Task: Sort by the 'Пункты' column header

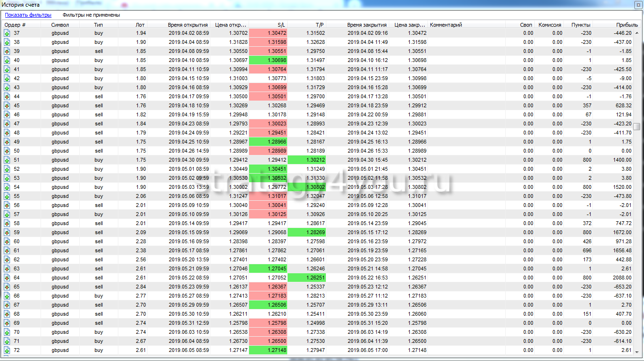Action: [581, 25]
